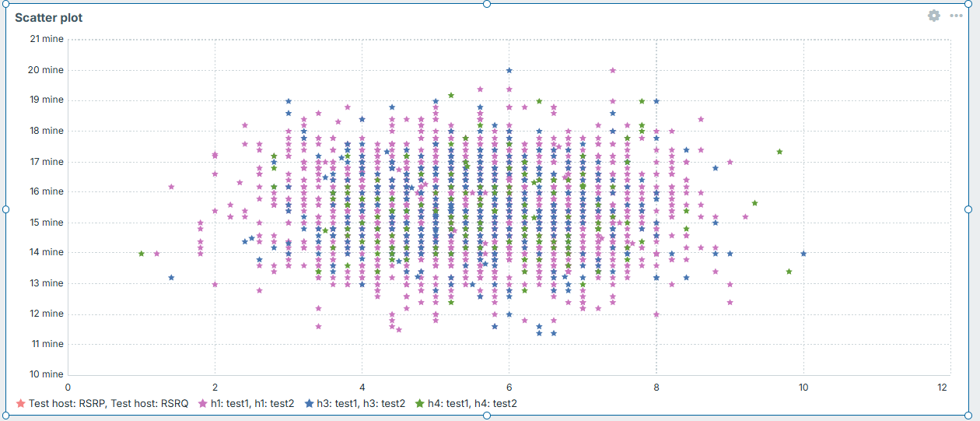The image size is (980, 421).
Task: Click the rightmost blue star at x=10
Action: 803,254
